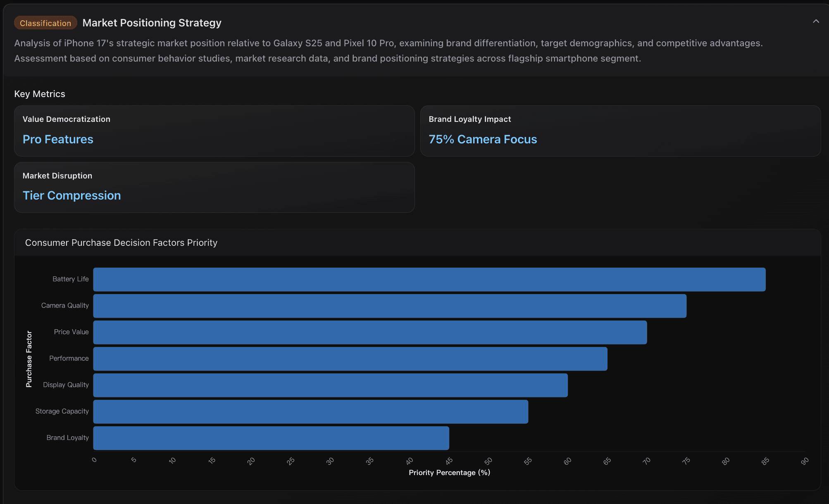Viewport: 829px width, 504px height.
Task: Click the 20 tick on x-axis
Action: click(251, 461)
